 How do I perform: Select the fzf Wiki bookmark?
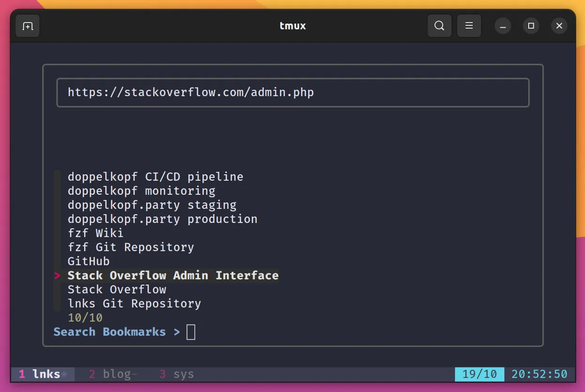point(95,233)
